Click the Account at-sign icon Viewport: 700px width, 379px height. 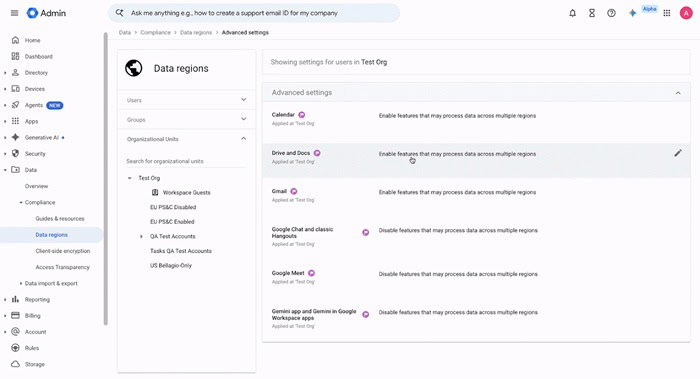tap(15, 332)
